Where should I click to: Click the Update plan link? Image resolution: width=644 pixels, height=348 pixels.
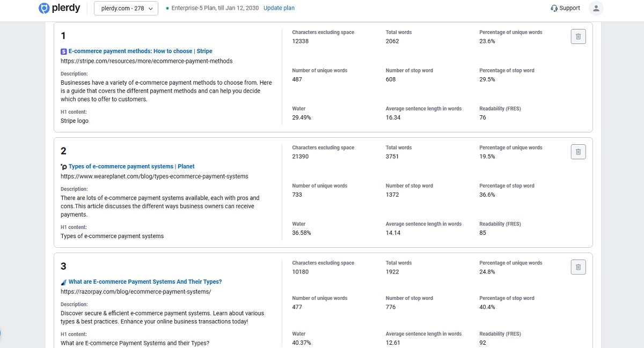(x=279, y=8)
